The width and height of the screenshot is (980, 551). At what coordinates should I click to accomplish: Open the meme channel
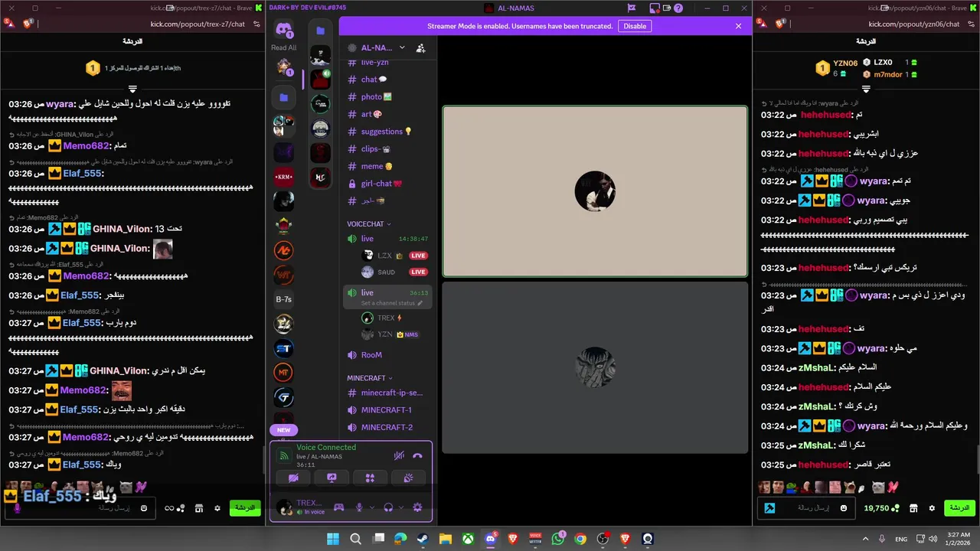pyautogui.click(x=387, y=166)
